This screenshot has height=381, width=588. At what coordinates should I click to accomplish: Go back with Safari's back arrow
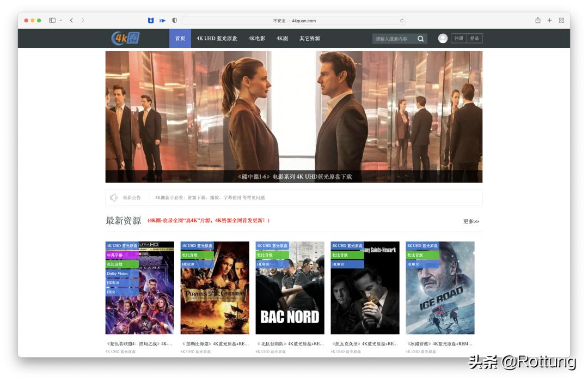72,20
